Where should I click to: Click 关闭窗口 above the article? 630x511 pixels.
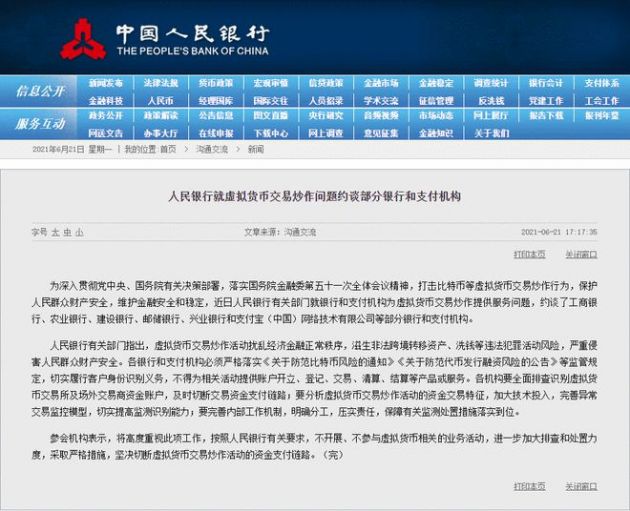coord(581,254)
